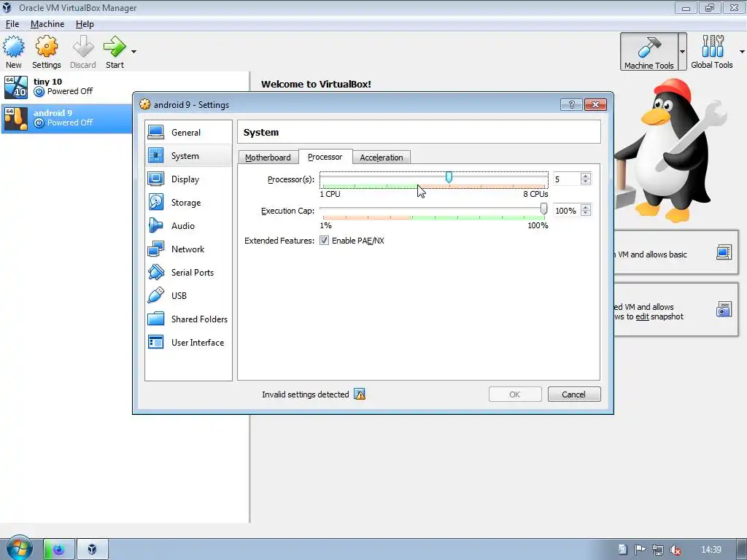Expand the Start button dropdown arrow
The height and width of the screenshot is (560, 747).
tap(134, 52)
